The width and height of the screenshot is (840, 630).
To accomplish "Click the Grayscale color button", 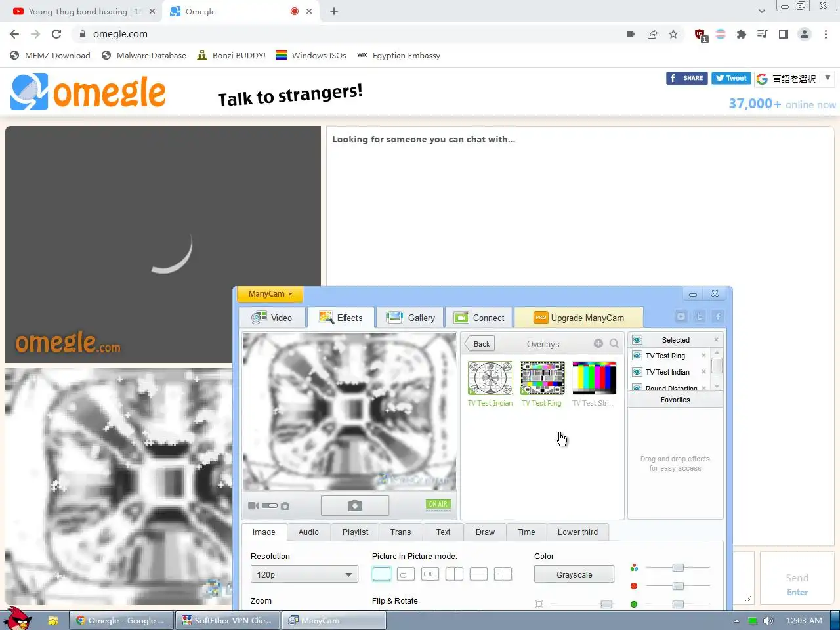I will pyautogui.click(x=574, y=574).
